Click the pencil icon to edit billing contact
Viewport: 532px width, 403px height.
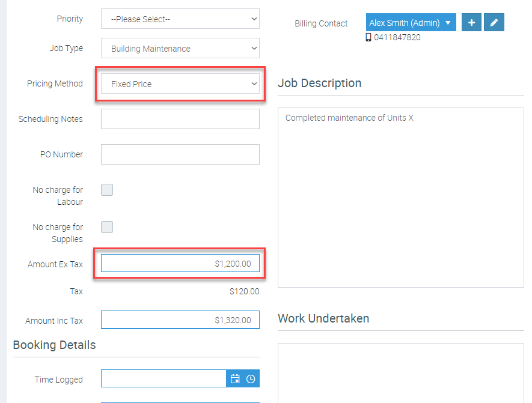pos(494,23)
